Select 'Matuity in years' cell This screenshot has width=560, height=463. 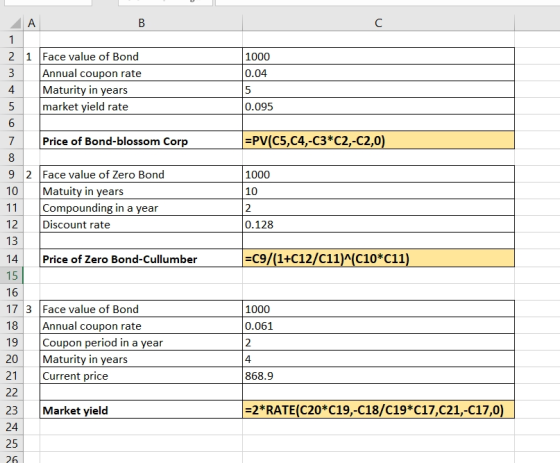[141, 191]
